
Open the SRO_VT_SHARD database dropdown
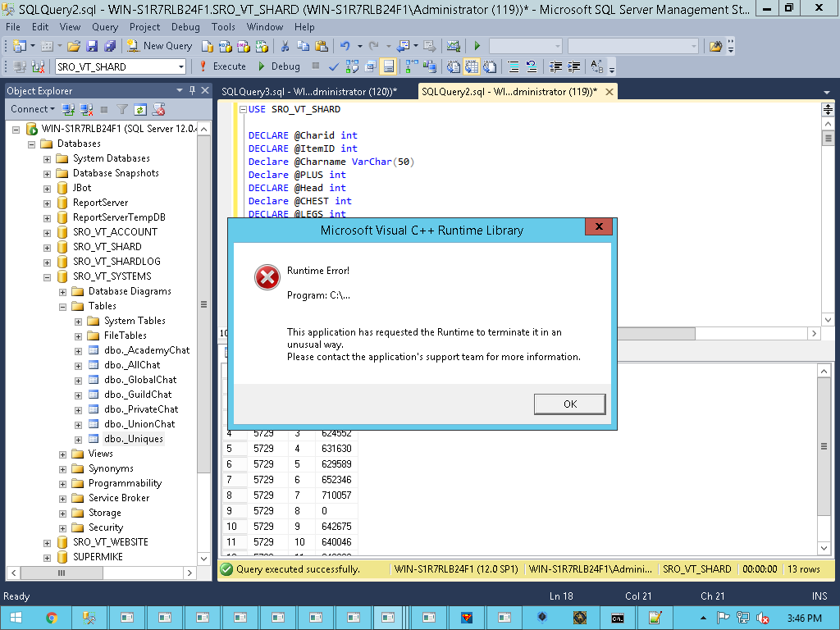(x=181, y=66)
